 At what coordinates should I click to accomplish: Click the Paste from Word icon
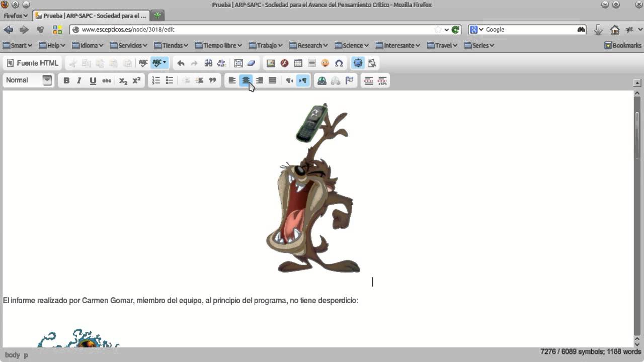127,63
